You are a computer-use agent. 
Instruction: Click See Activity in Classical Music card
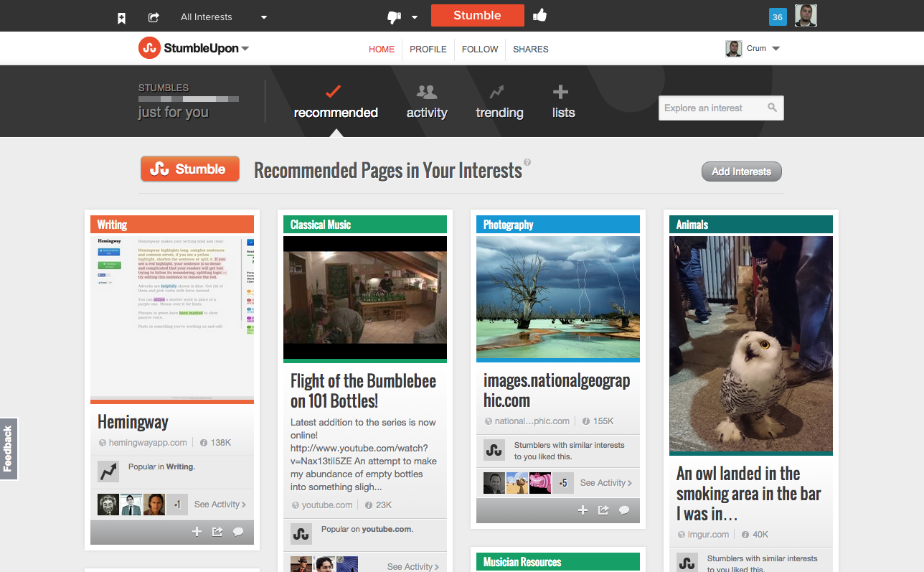413,567
